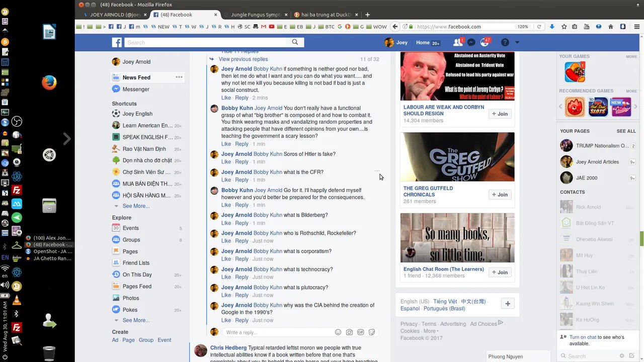Image resolution: width=644 pixels, height=362 pixels.
Task: Open Phuong Nguyen chat tab
Action: pyautogui.click(x=518, y=356)
